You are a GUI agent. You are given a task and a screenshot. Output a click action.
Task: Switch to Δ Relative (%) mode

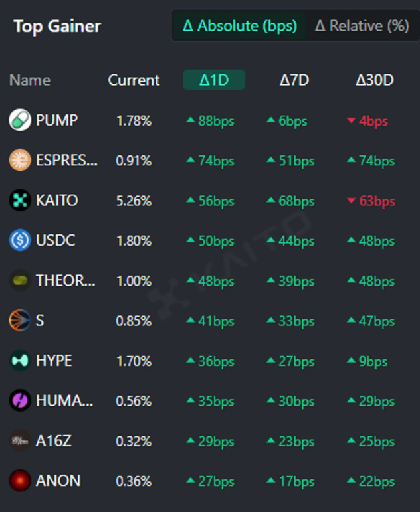coord(361,26)
